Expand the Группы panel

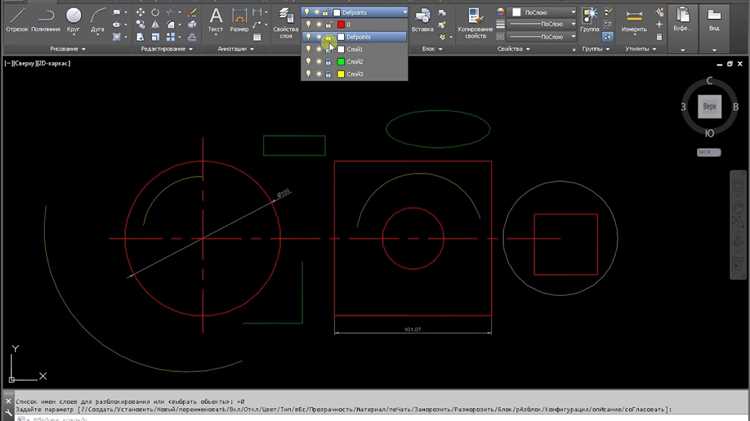tap(596, 49)
